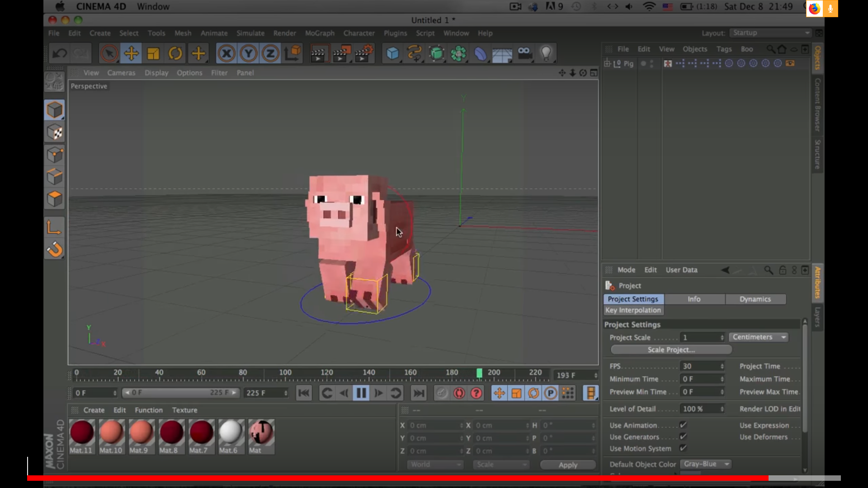Viewport: 868px width, 488px height.
Task: Open the MoGraph menu
Action: 320,33
